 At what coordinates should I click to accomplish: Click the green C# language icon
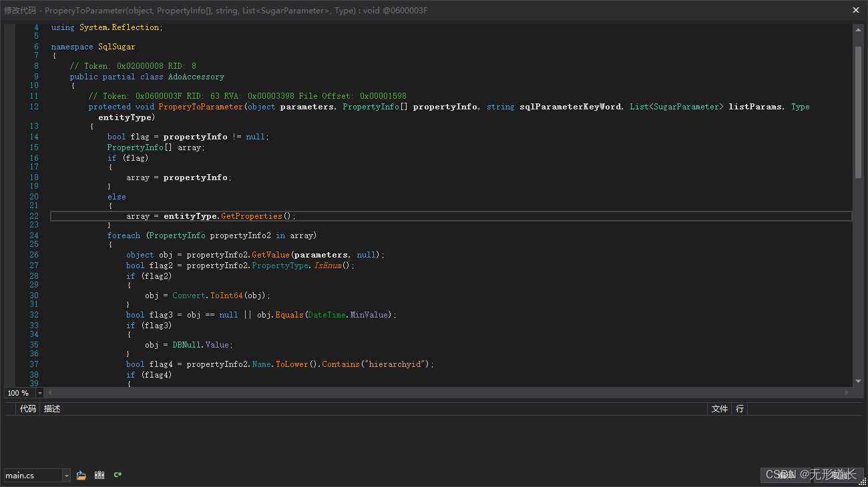[118, 475]
